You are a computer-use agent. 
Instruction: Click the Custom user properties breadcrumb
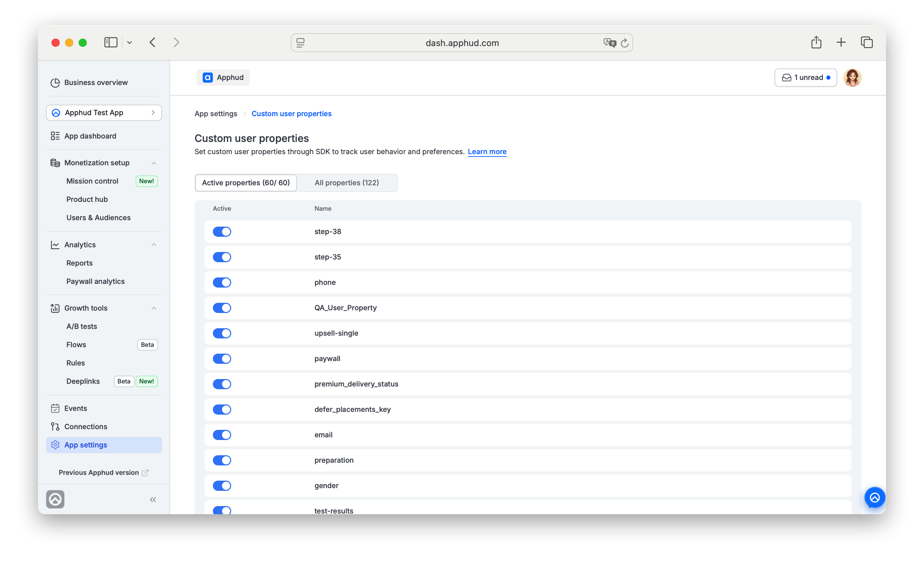point(292,113)
